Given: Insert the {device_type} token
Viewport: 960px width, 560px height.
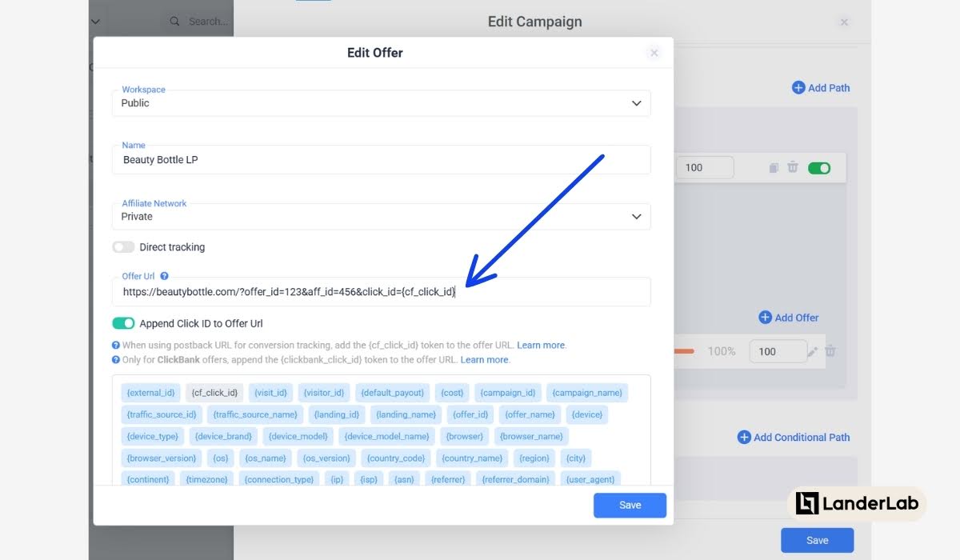Looking at the screenshot, I should click(x=152, y=436).
